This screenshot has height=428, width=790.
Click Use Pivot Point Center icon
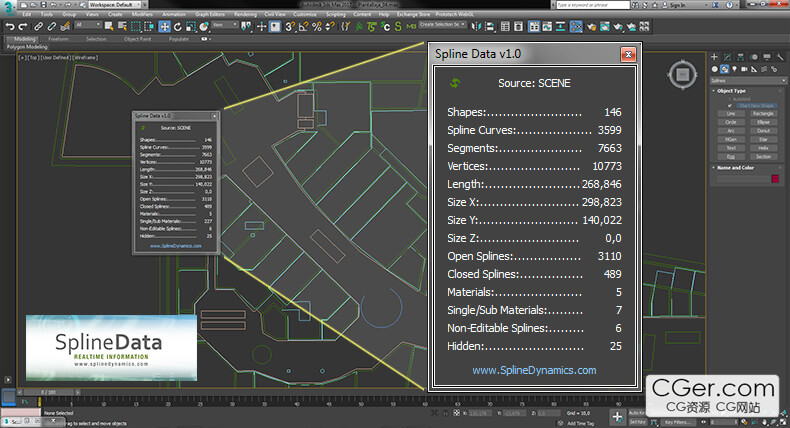246,26
